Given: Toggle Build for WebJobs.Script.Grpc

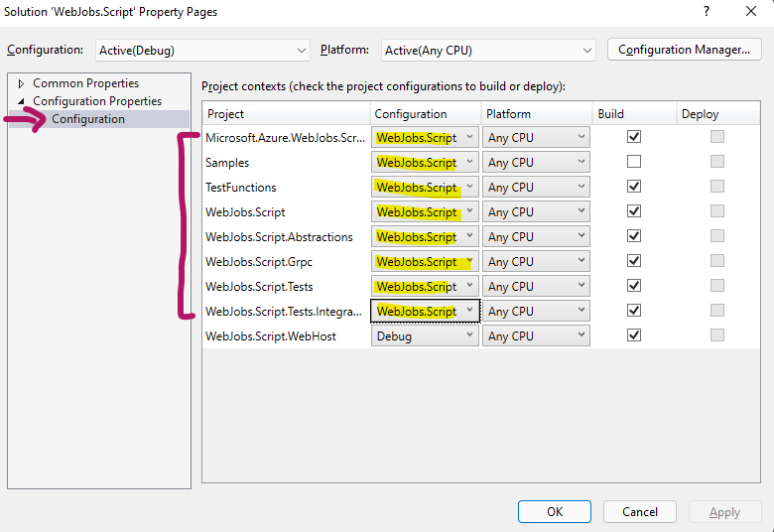Looking at the screenshot, I should pyautogui.click(x=634, y=261).
